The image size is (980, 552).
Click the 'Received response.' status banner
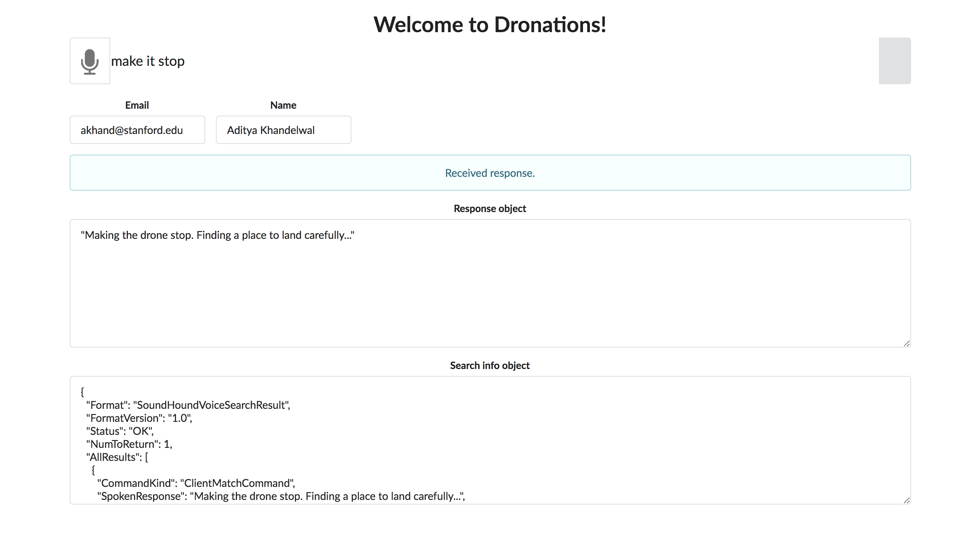tap(490, 173)
